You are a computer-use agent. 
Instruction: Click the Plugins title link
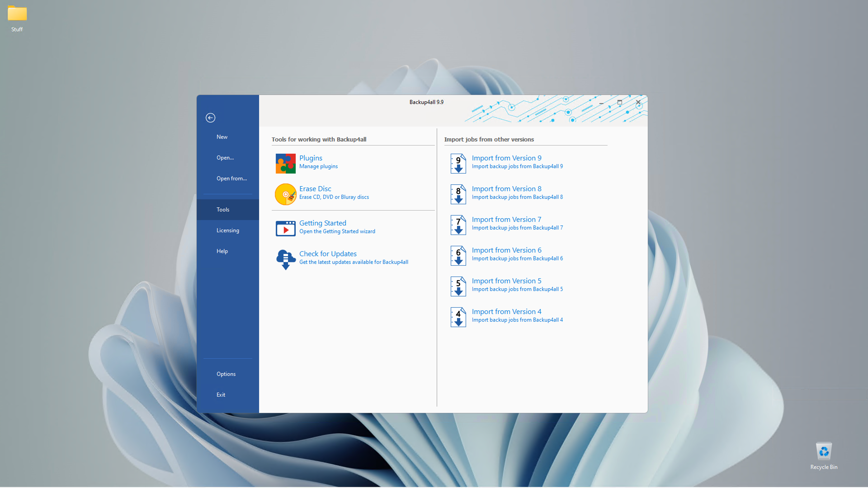coord(311,158)
